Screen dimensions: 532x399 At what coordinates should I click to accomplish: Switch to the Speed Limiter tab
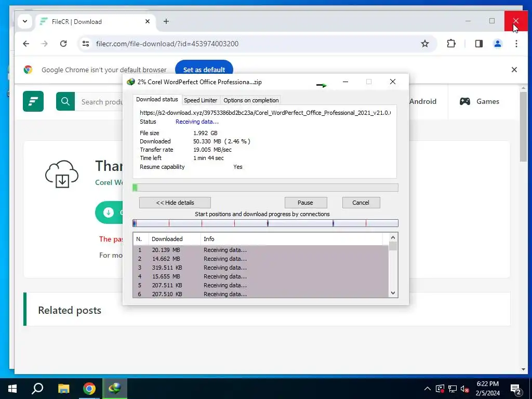[200, 100]
